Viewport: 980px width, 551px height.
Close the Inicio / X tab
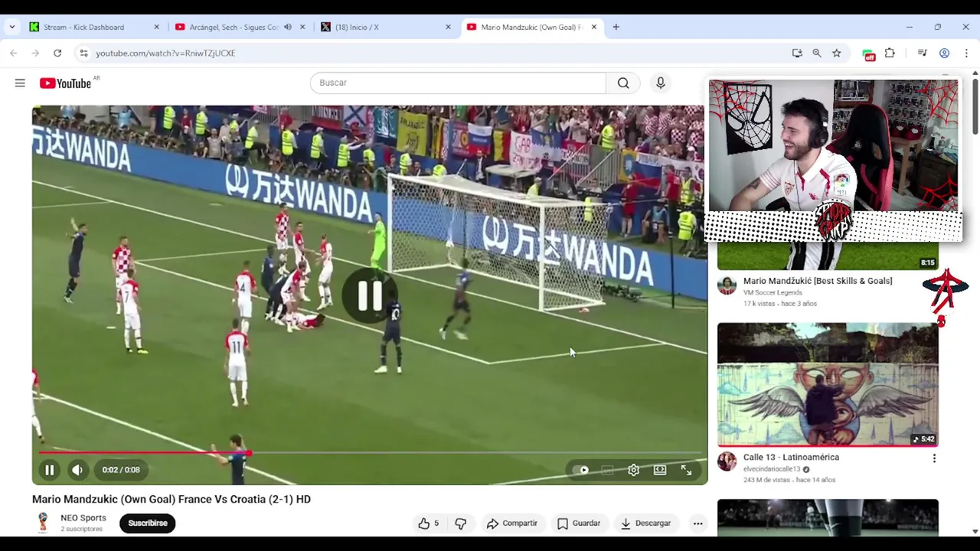(x=449, y=27)
